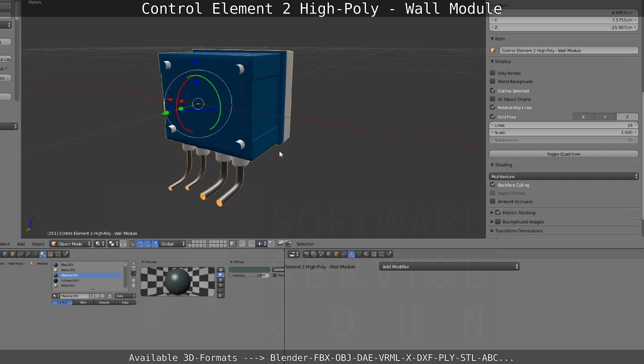Enable the rotate manipulator arc
Screen dimensions: 644x364
(147, 244)
